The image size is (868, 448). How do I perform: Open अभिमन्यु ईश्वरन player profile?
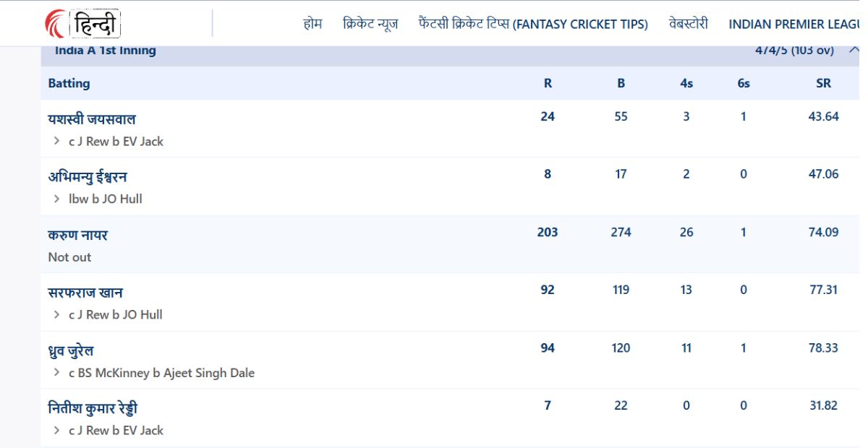click(88, 177)
